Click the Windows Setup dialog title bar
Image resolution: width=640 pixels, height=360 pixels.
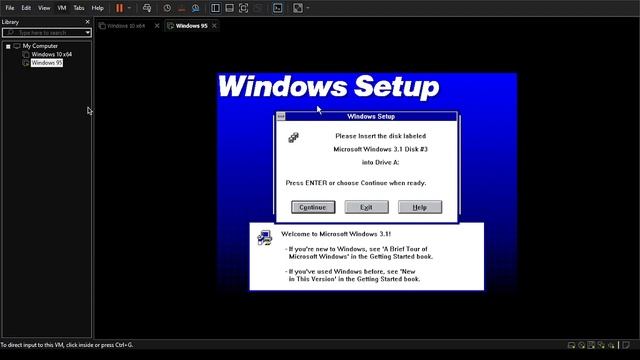[371, 117]
